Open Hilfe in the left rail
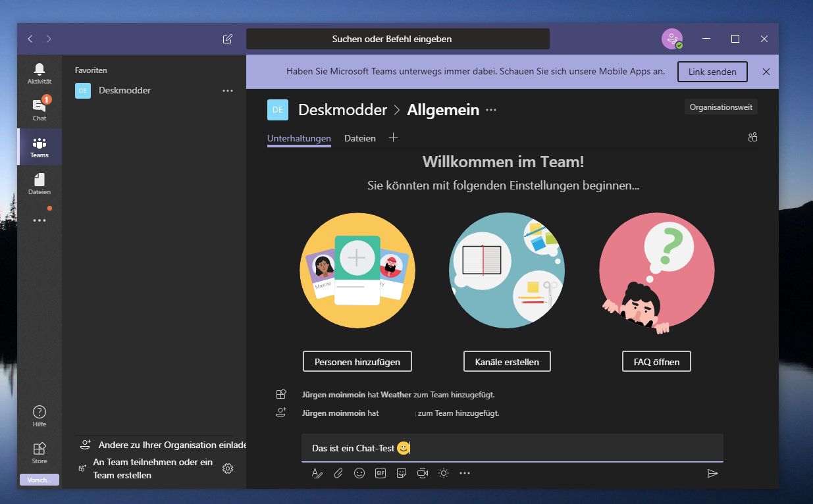This screenshot has width=813, height=504. [x=39, y=416]
